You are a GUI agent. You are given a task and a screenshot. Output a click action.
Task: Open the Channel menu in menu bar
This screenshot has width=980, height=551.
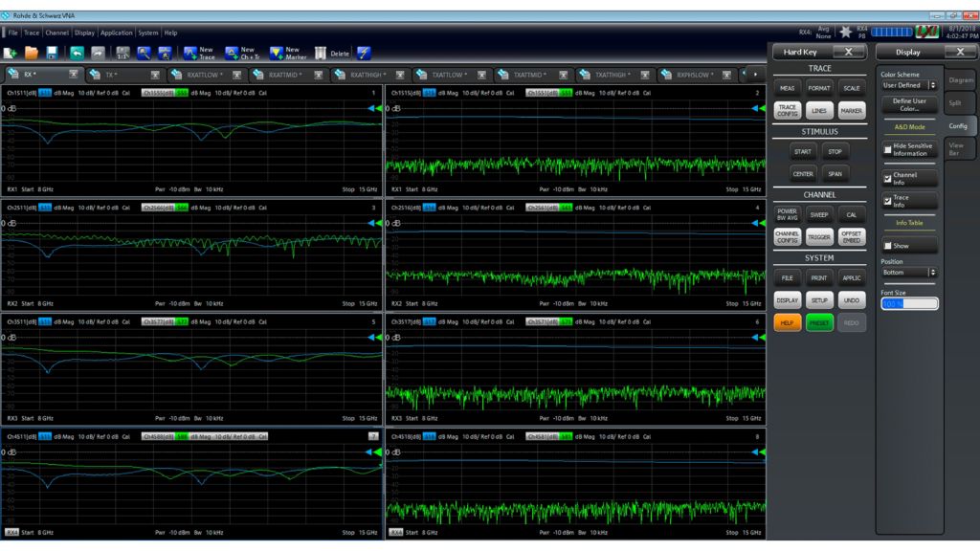pos(57,33)
